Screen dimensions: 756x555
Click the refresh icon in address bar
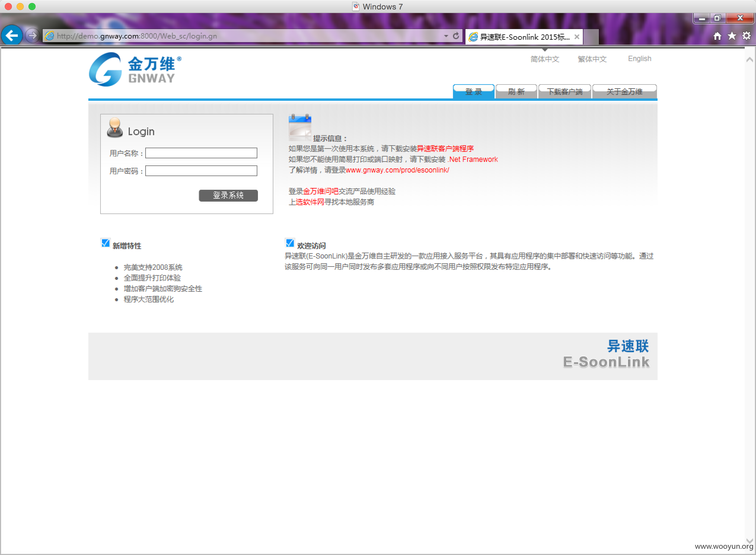(456, 36)
